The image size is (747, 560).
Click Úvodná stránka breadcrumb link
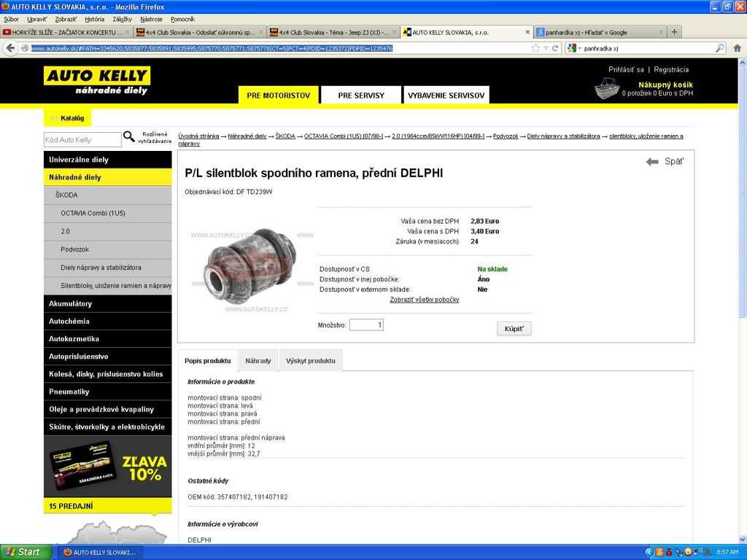(198, 136)
